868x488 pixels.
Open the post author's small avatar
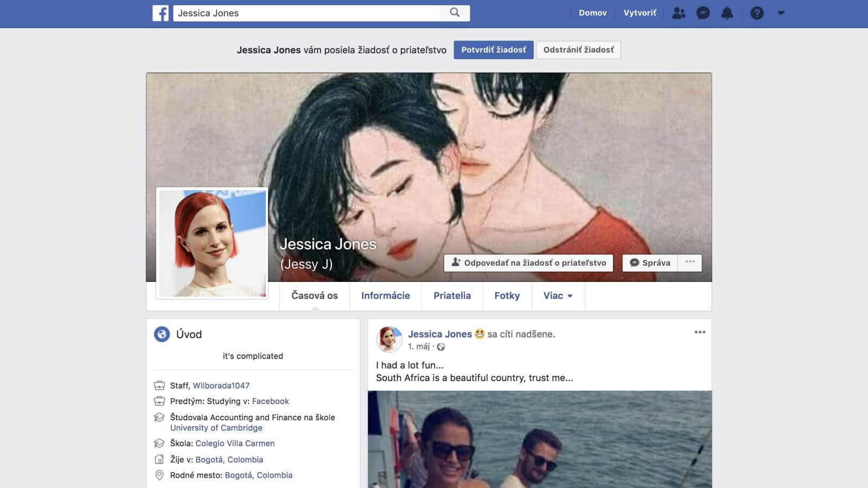pos(389,339)
